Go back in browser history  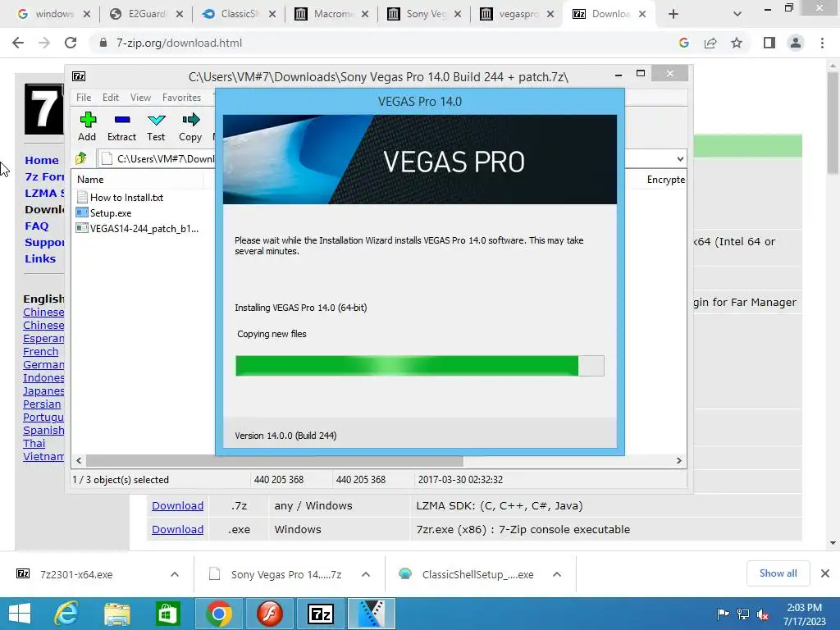[x=18, y=43]
